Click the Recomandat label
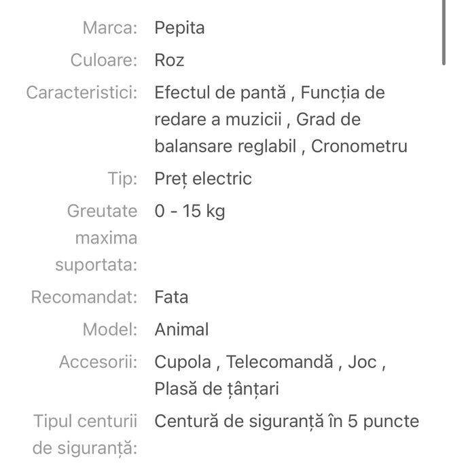The width and height of the screenshot is (449, 476). pyautogui.click(x=84, y=297)
